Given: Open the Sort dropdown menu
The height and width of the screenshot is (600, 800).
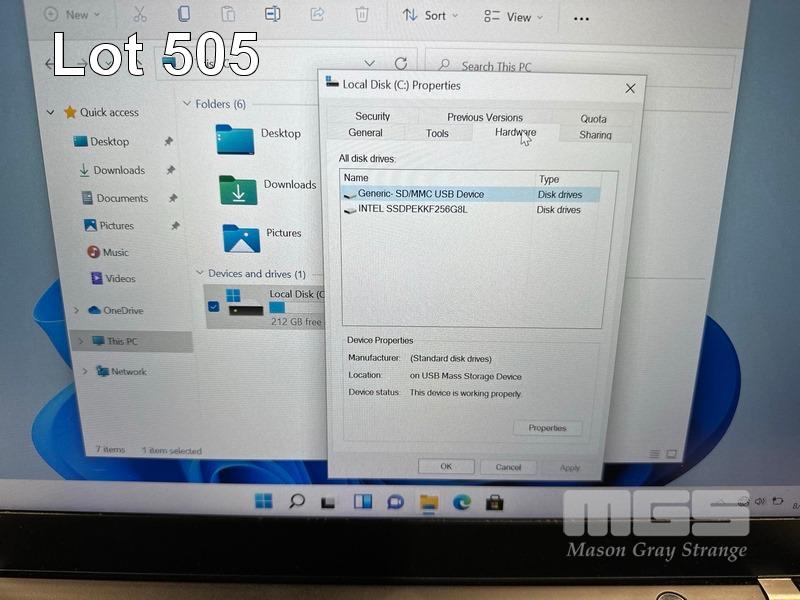Looking at the screenshot, I should click(x=430, y=16).
